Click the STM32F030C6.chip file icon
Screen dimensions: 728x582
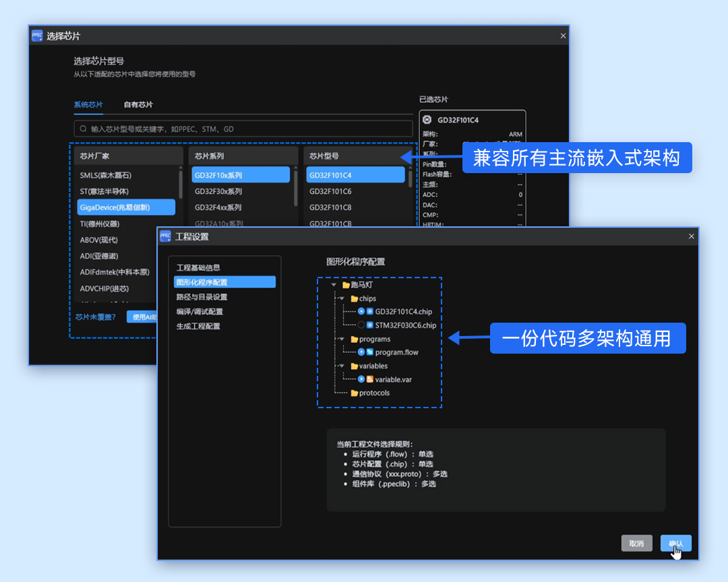[x=370, y=325]
